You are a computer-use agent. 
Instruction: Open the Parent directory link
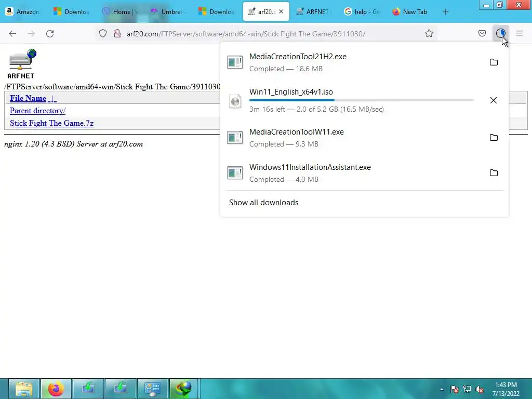click(37, 111)
